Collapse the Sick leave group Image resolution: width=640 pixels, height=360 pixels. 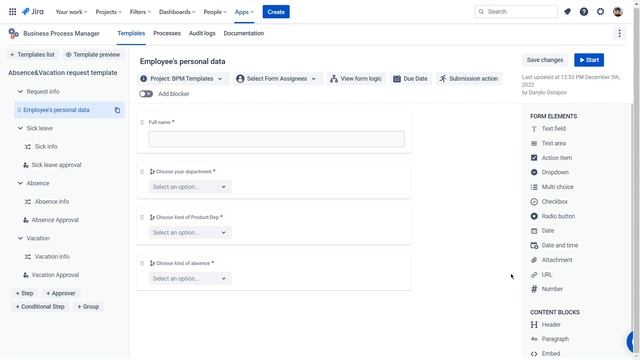[20, 129]
